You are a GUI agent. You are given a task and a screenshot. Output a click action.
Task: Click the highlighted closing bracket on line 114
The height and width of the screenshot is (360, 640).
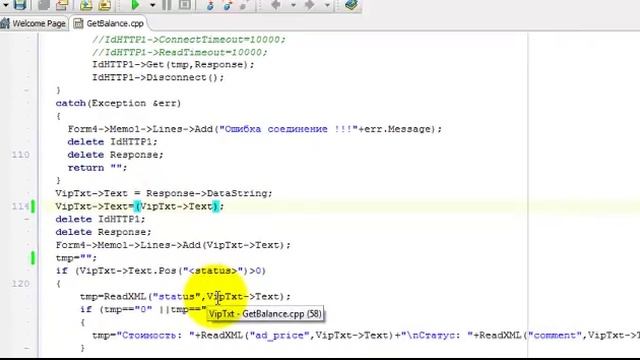tap(216, 206)
